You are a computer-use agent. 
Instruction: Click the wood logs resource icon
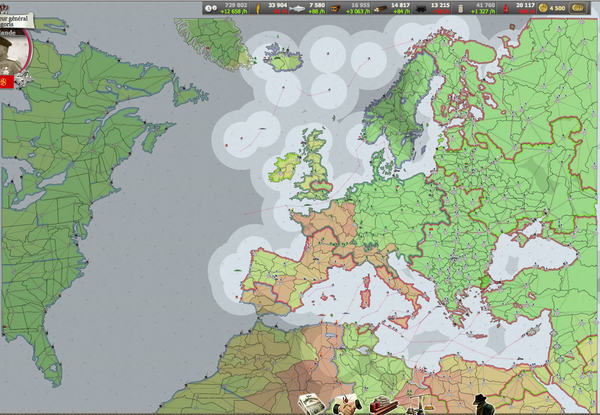[x=380, y=8]
